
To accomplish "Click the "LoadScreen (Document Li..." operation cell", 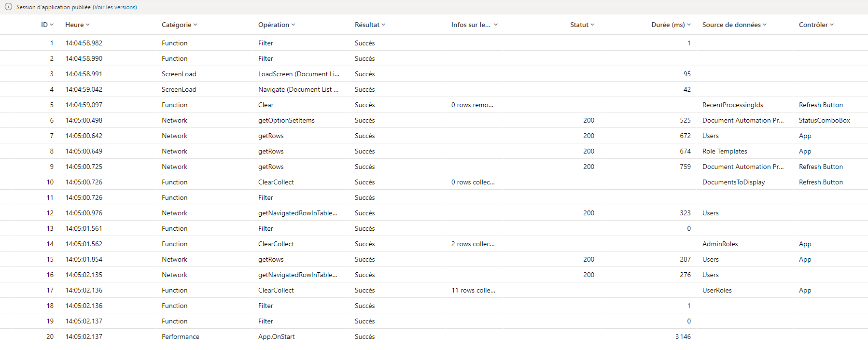I will 299,74.
